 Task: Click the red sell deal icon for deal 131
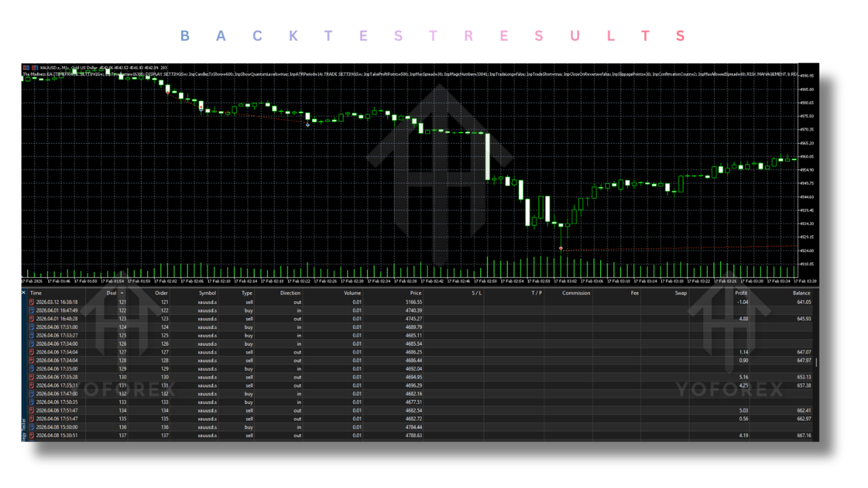click(x=31, y=386)
